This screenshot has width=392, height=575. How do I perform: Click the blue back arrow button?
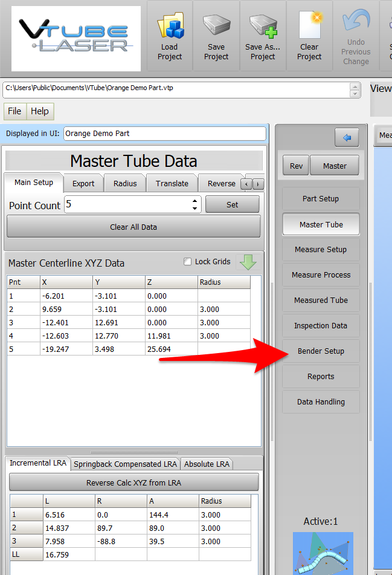347,138
